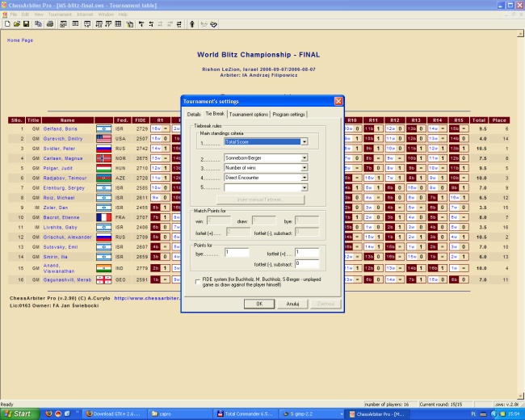This screenshot has height=420, width=525.
Task: Cancel the dialog with Anuluj button
Action: pyautogui.click(x=292, y=304)
